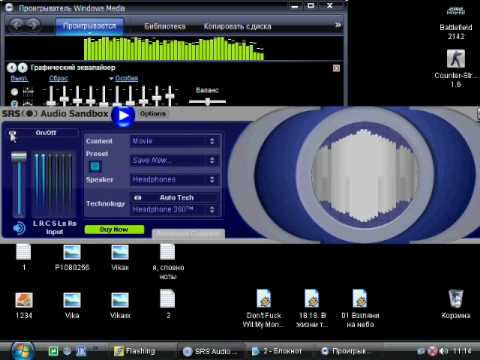Click the green Buy Now button

(114, 229)
